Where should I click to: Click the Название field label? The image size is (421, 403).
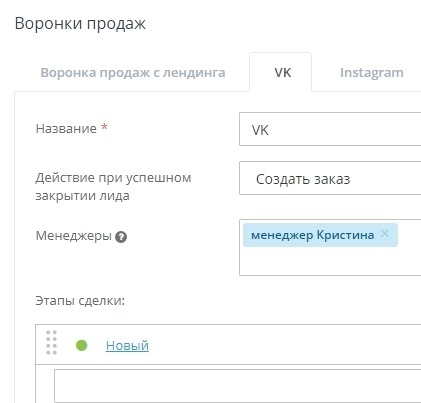click(66, 128)
